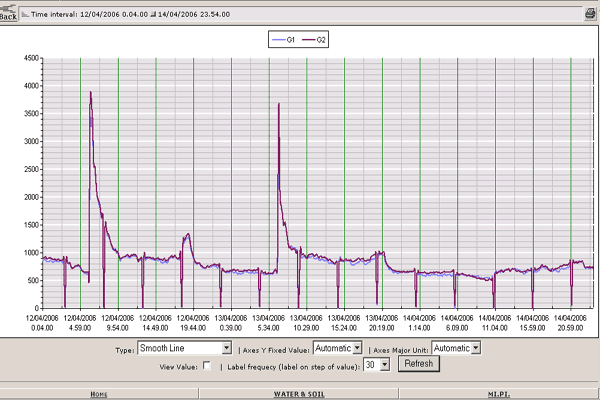Click the print icon at top right
This screenshot has height=400, width=600.
point(589,15)
